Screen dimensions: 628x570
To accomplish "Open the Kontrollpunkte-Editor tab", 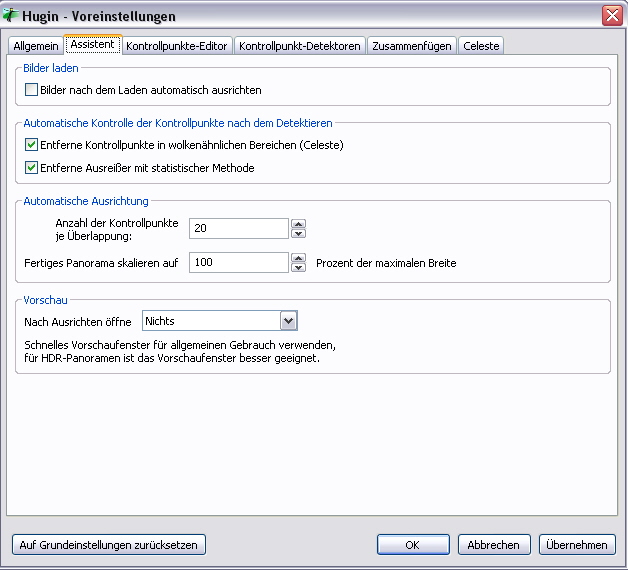I will coord(177,46).
